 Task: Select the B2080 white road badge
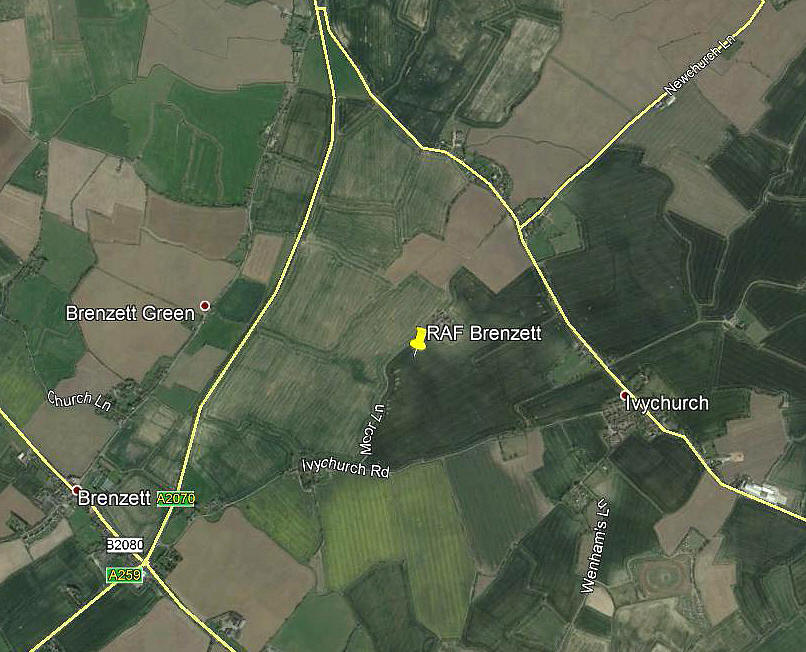tap(125, 545)
